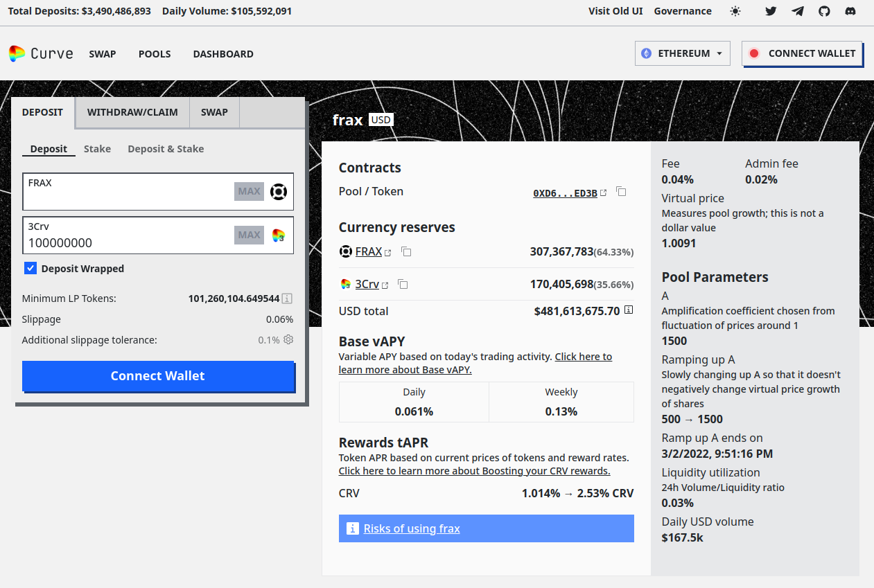Open the 3Crv currency reserve link
Image resolution: width=874 pixels, height=588 pixels.
(367, 284)
